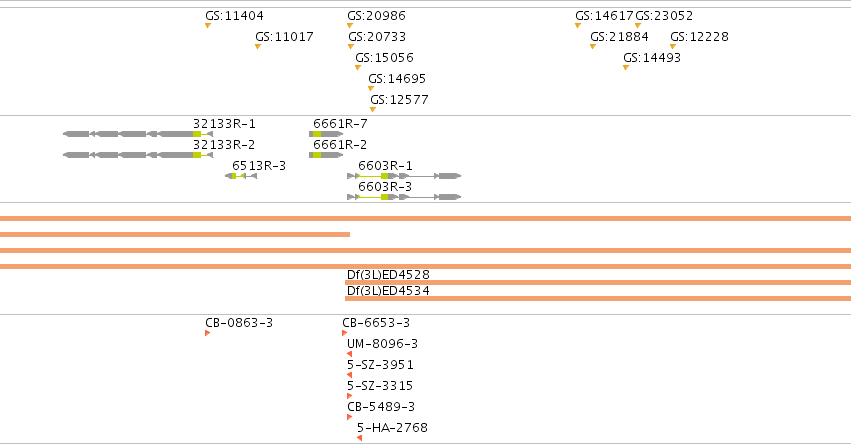Viewport: 851px width, 444px height.
Task: Select the GS:20733 insertion marker
Action: (x=351, y=47)
